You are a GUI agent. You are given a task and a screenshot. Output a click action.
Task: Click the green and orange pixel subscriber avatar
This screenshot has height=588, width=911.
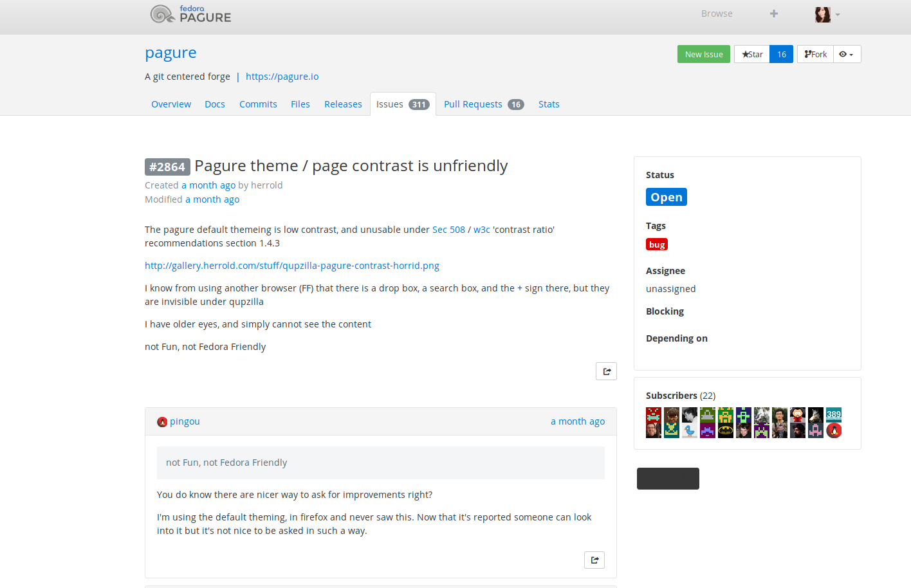(x=726, y=415)
